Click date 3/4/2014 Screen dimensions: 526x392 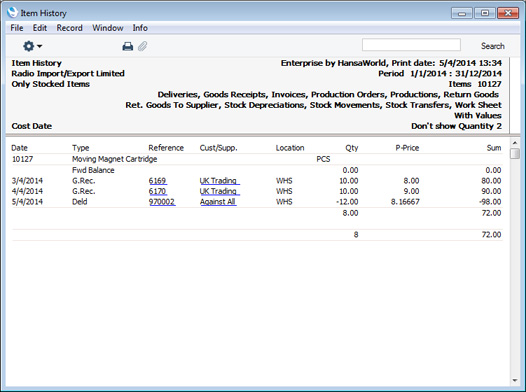(28, 181)
